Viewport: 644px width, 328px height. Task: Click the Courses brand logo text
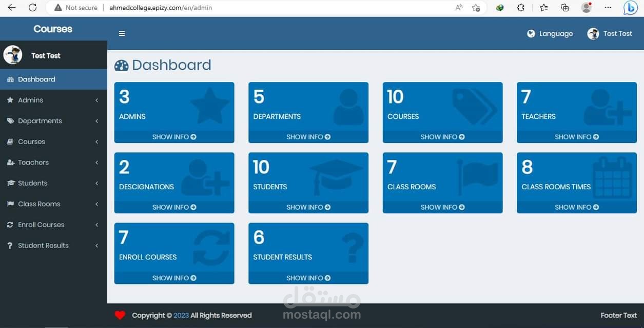[53, 29]
